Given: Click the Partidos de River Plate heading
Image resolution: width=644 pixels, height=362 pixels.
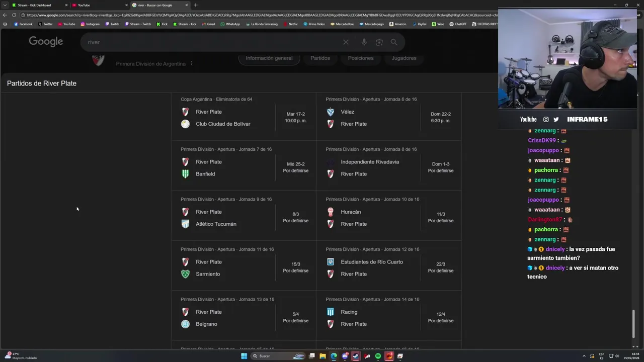Looking at the screenshot, I should 42,83.
